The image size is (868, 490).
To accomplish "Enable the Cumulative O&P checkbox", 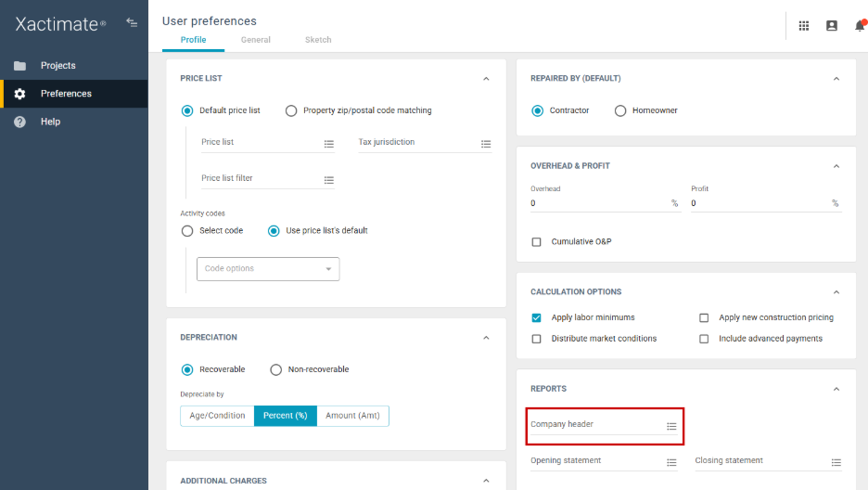I will pyautogui.click(x=536, y=242).
